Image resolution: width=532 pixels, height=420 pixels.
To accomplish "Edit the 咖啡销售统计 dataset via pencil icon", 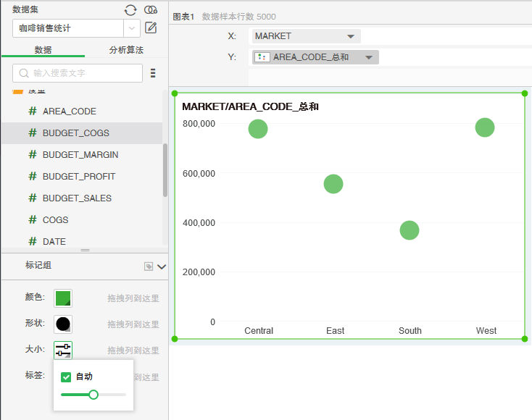I will 151,28.
